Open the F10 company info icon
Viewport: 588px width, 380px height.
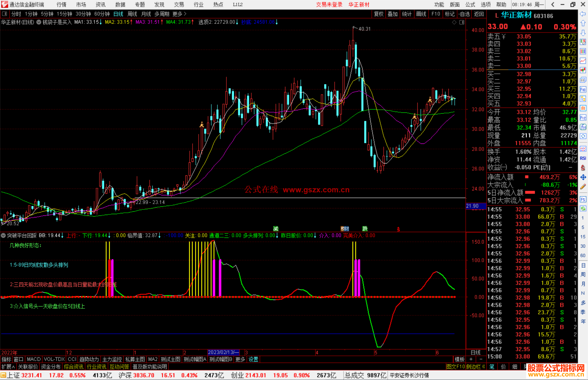[583, 90]
